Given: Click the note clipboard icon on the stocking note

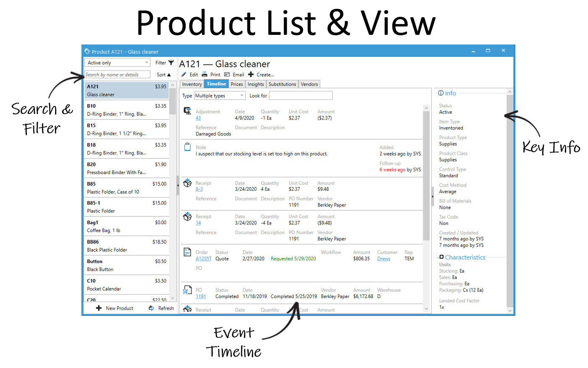Looking at the screenshot, I should pos(187,147).
